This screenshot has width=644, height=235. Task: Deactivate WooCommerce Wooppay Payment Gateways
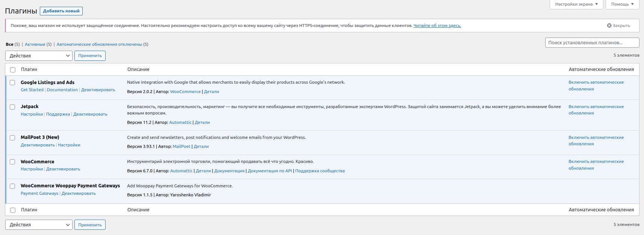coord(79,193)
